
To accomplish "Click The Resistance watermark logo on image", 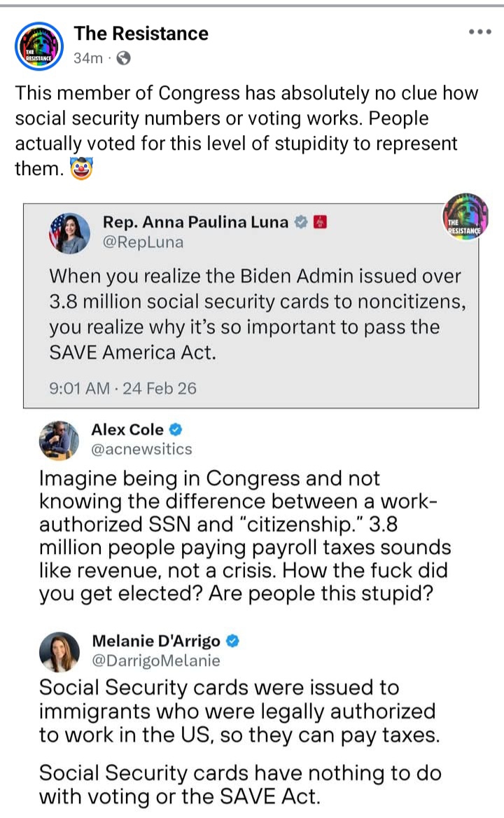I will pyautogui.click(x=466, y=216).
